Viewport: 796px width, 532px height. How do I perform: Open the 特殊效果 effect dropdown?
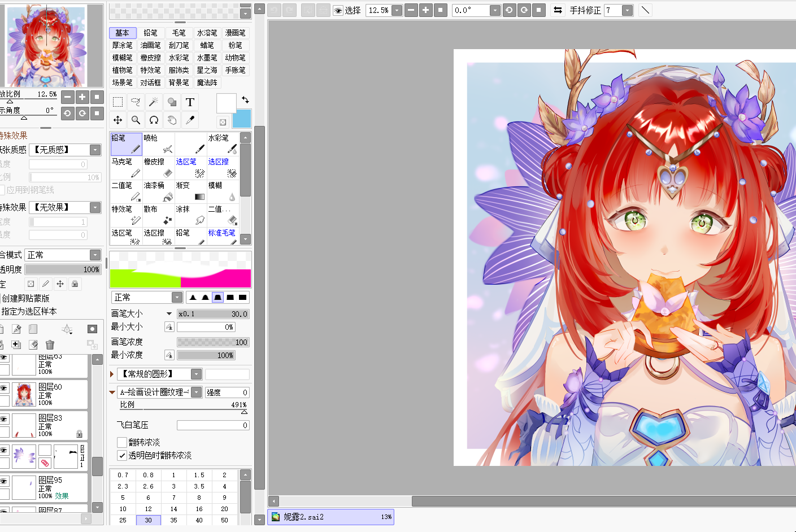[x=95, y=207]
